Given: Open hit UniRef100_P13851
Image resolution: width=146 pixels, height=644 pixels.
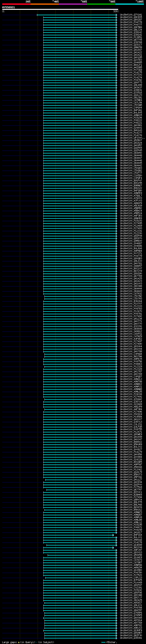Looking at the screenshot, I should click(131, 37).
